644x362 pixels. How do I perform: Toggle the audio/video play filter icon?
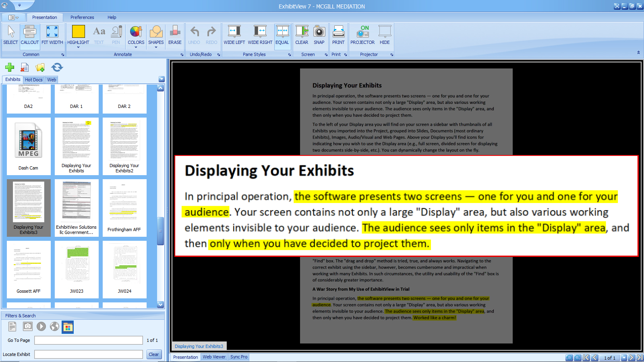point(41,326)
